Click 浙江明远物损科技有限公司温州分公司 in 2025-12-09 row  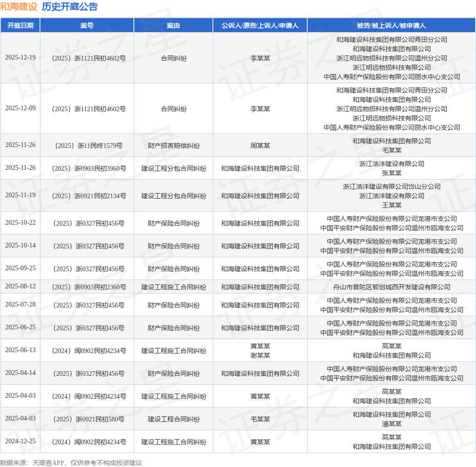(391, 109)
